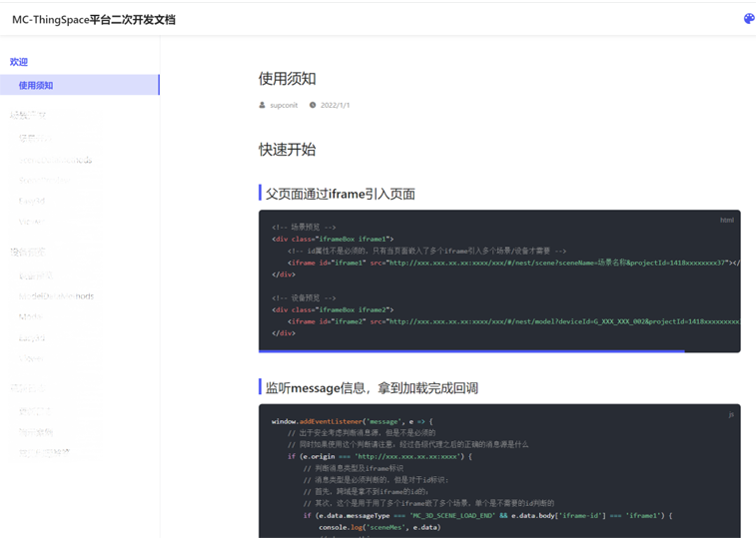
Task: Click the date 2022/1/1
Action: (x=336, y=105)
